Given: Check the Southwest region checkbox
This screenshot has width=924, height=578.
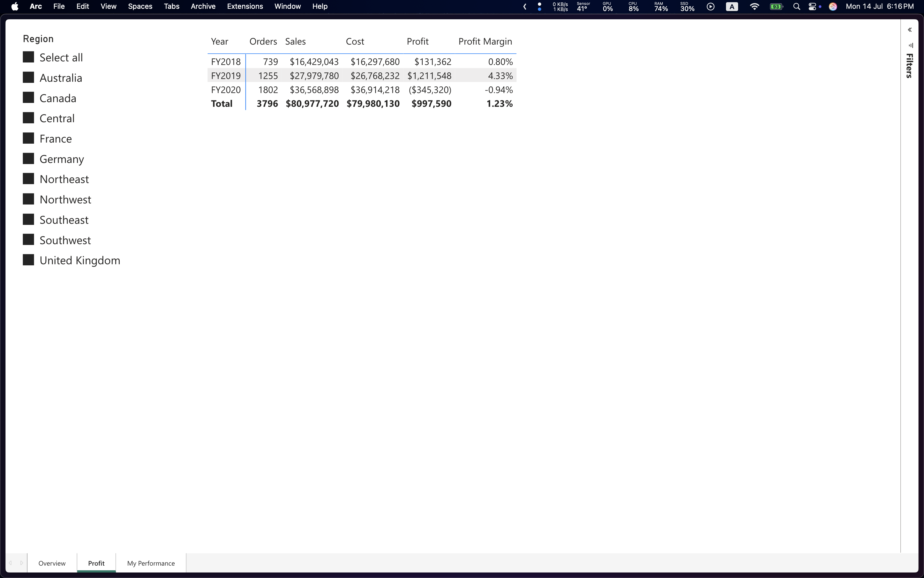Looking at the screenshot, I should coord(29,240).
